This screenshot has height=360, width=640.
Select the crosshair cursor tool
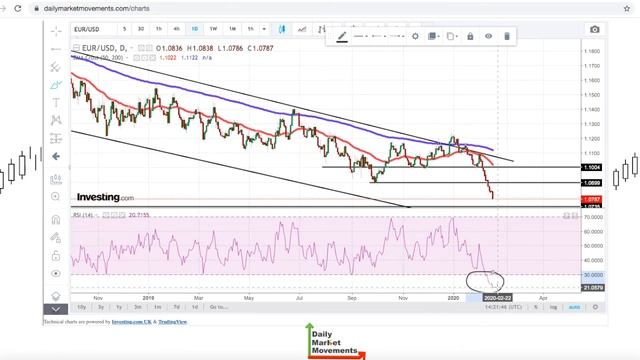[56, 31]
